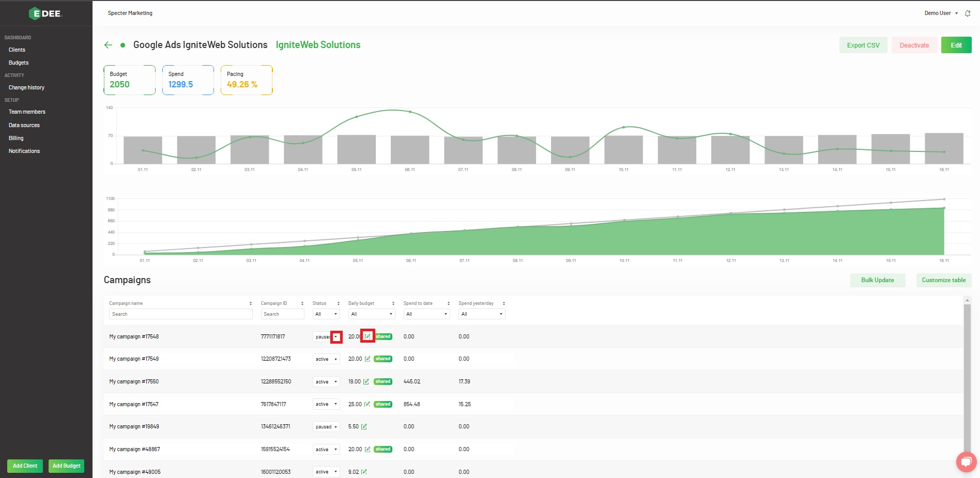Click the Add Budget button

pos(67,466)
